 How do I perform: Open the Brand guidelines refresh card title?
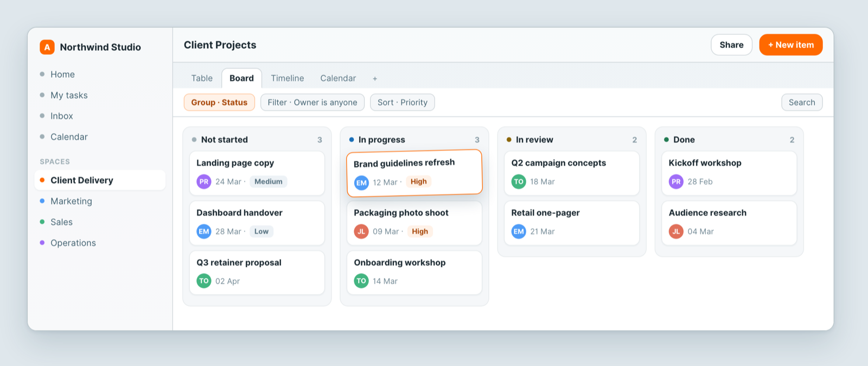tap(404, 163)
